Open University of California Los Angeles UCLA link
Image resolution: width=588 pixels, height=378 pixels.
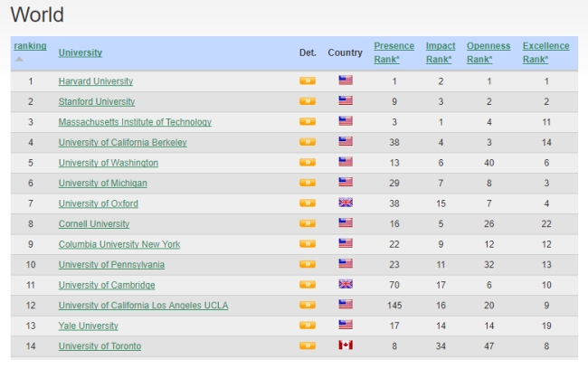[x=143, y=306]
